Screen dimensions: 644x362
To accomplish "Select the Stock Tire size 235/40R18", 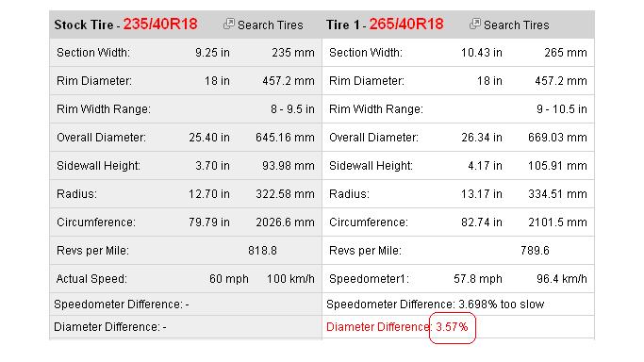I will 160,25.
